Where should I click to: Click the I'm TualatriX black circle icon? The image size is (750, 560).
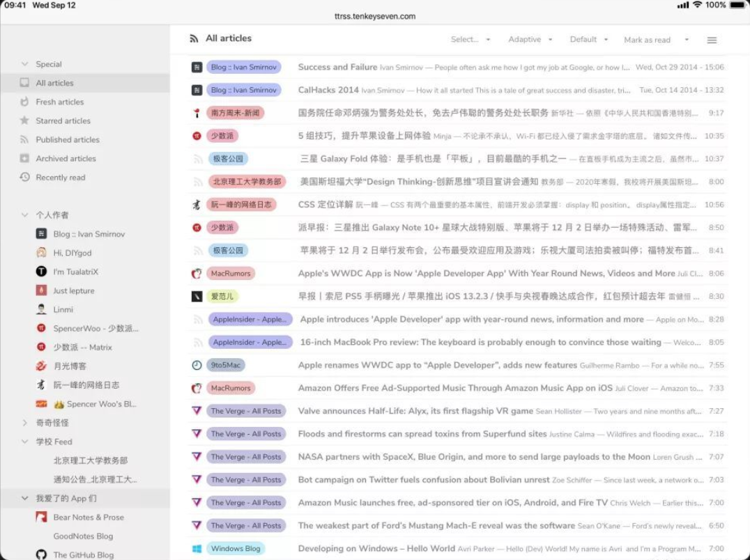pyautogui.click(x=42, y=272)
